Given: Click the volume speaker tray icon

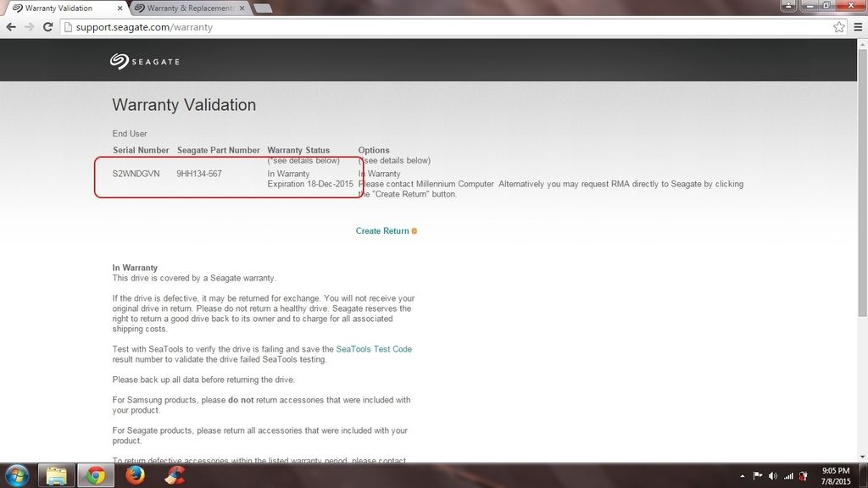Looking at the screenshot, I should coord(773,476).
